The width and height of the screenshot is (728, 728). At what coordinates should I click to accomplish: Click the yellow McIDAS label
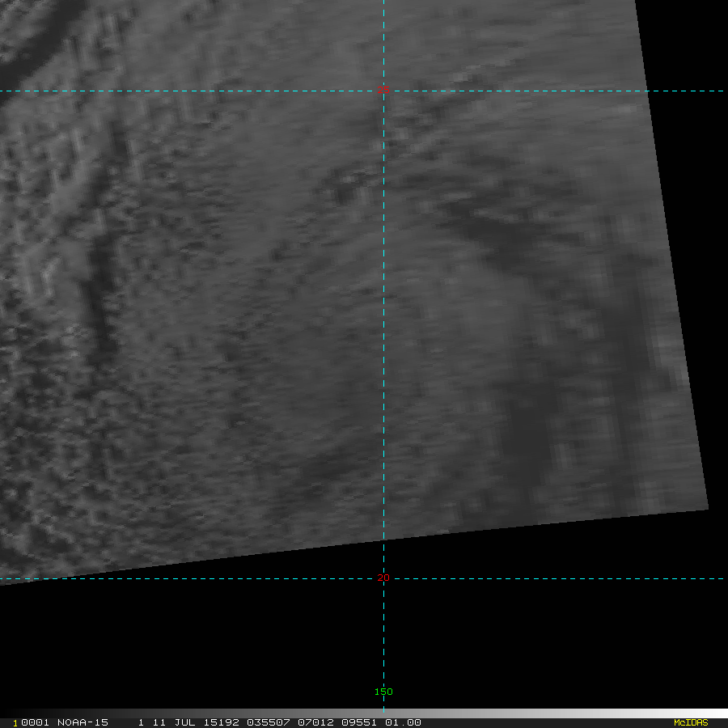click(691, 722)
